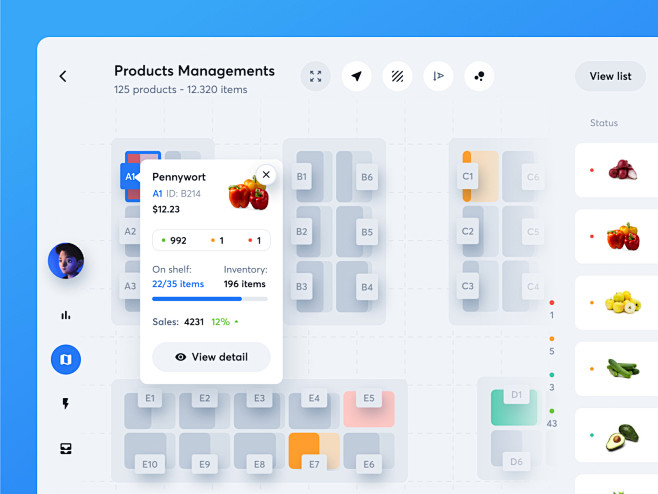
Task: Open the yellow apples product card
Action: [616, 303]
